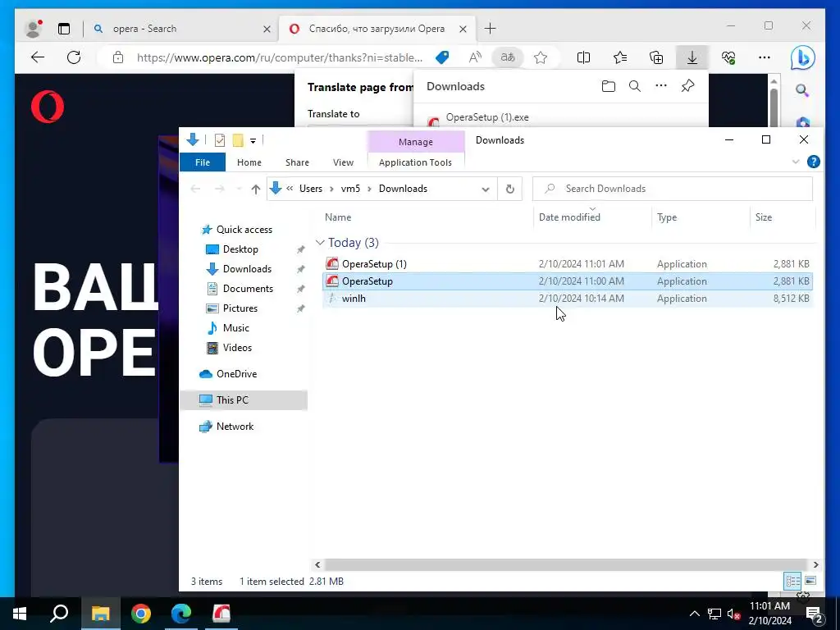
Task: Search downloads in Edge flyout
Action: click(x=635, y=86)
